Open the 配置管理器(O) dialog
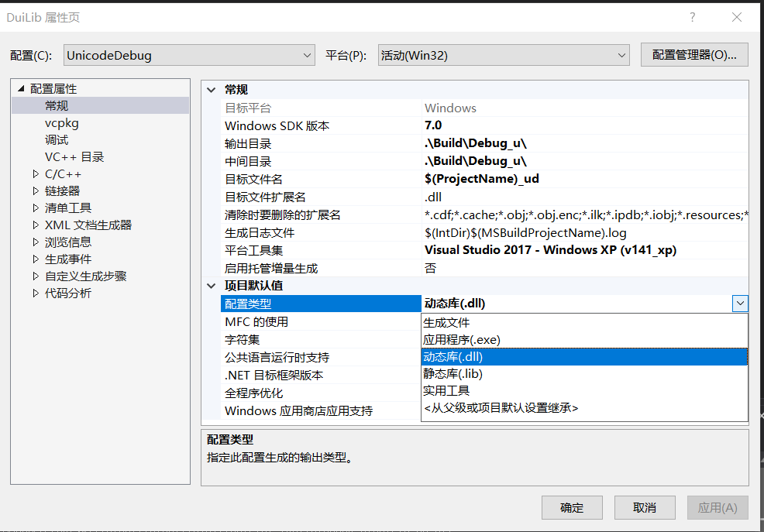 [693, 54]
